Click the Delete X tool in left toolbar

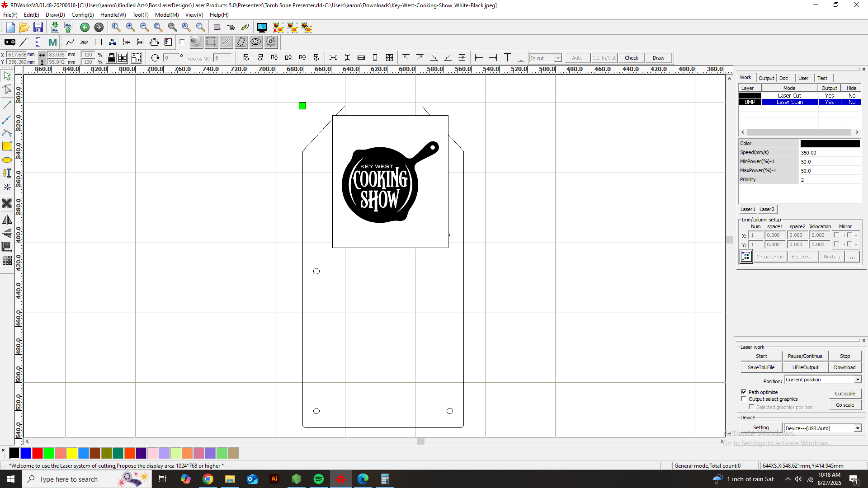click(x=7, y=203)
